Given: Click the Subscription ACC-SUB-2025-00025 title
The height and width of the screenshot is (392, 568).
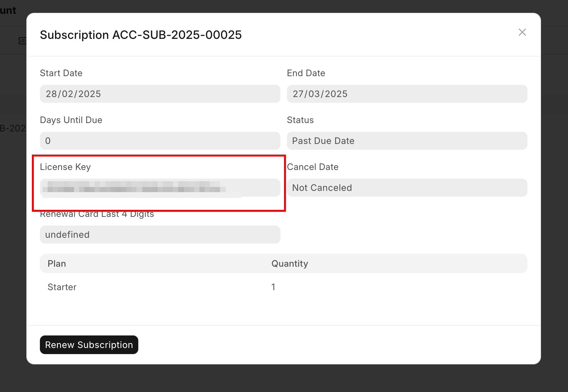Looking at the screenshot, I should (x=141, y=35).
